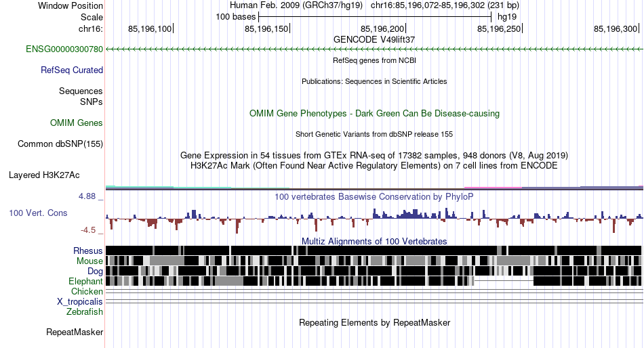The width and height of the screenshot is (644, 348).
Task: Click the gap line in the Elephant alignment
Action: (x=504, y=281)
